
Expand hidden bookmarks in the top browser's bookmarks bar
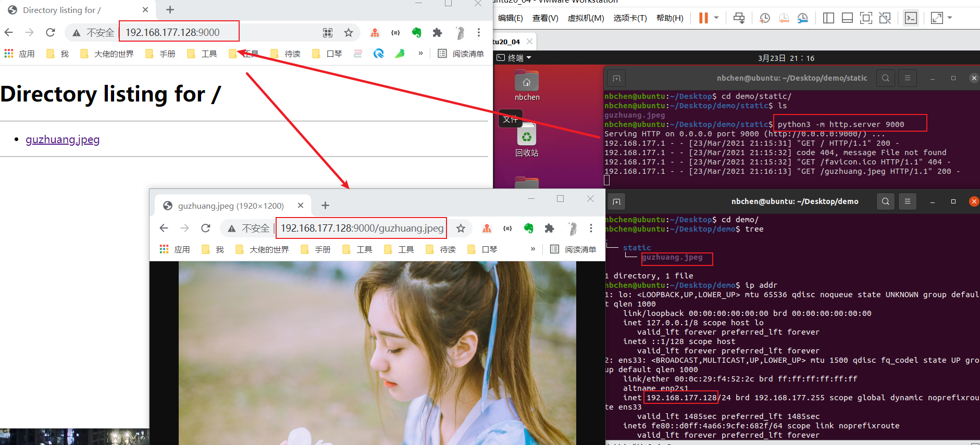(420, 53)
